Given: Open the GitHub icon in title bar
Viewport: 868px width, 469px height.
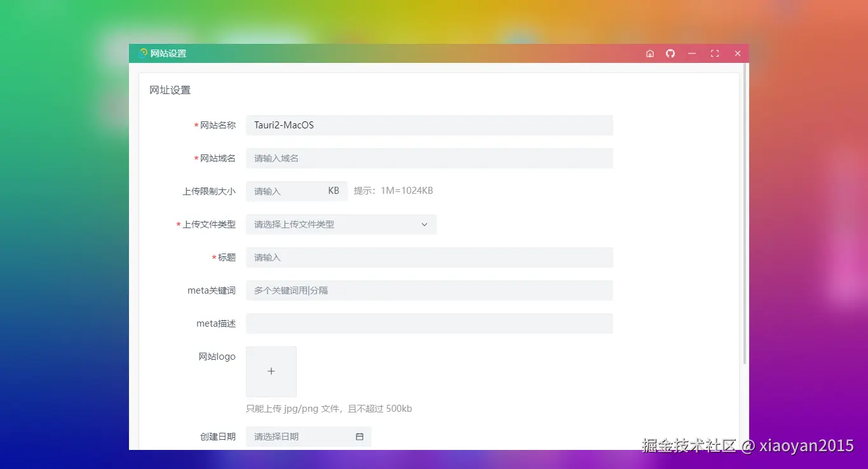Looking at the screenshot, I should pyautogui.click(x=670, y=53).
